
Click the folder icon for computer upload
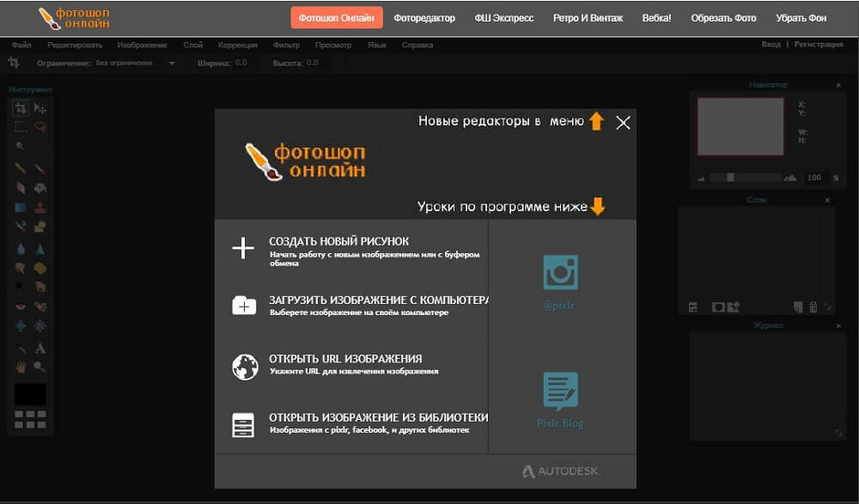click(244, 306)
